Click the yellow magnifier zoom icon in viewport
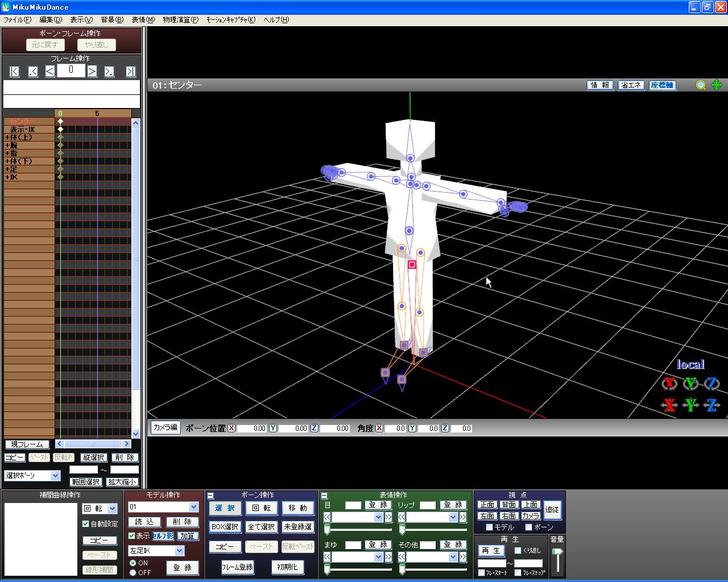The height and width of the screenshot is (582, 728). [x=701, y=85]
